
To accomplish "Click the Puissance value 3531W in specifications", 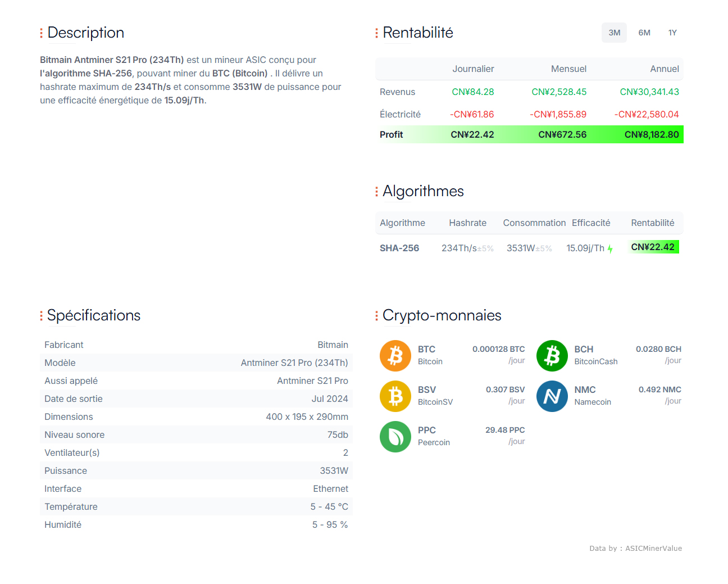I will pos(334,470).
